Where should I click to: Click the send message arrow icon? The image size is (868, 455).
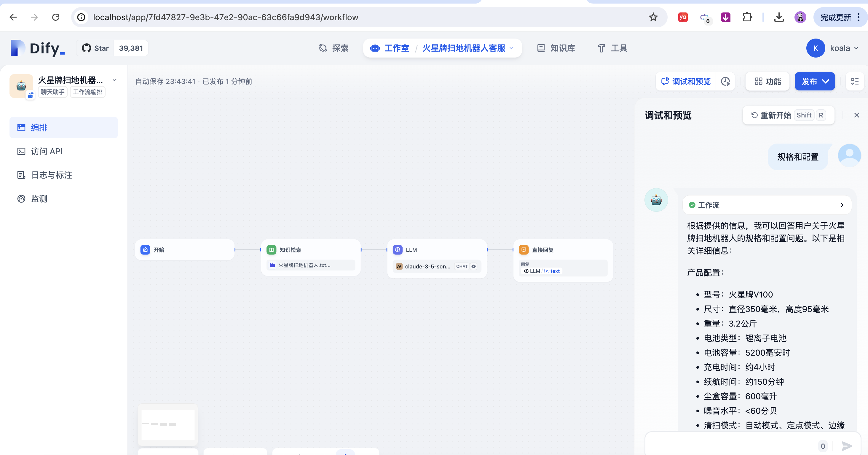point(847,446)
